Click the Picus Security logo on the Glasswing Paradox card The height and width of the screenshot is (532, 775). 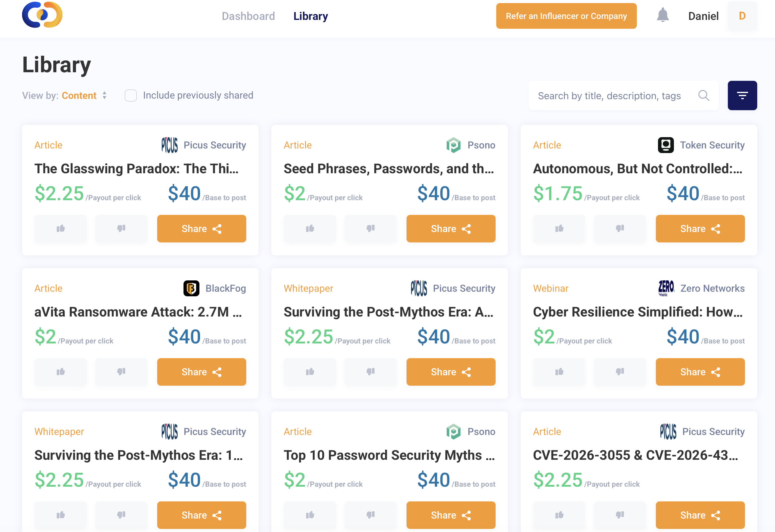tap(169, 145)
